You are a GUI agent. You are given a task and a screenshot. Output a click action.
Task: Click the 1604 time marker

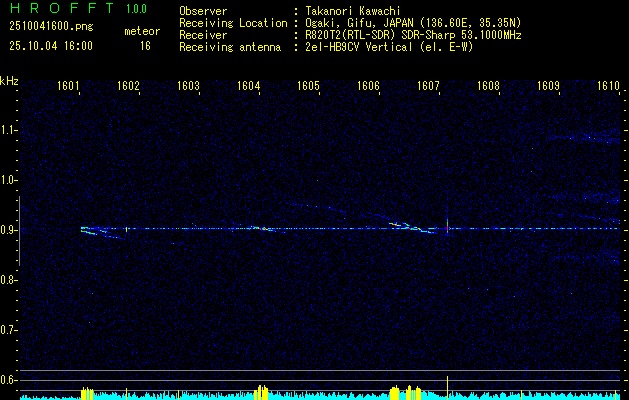(248, 86)
